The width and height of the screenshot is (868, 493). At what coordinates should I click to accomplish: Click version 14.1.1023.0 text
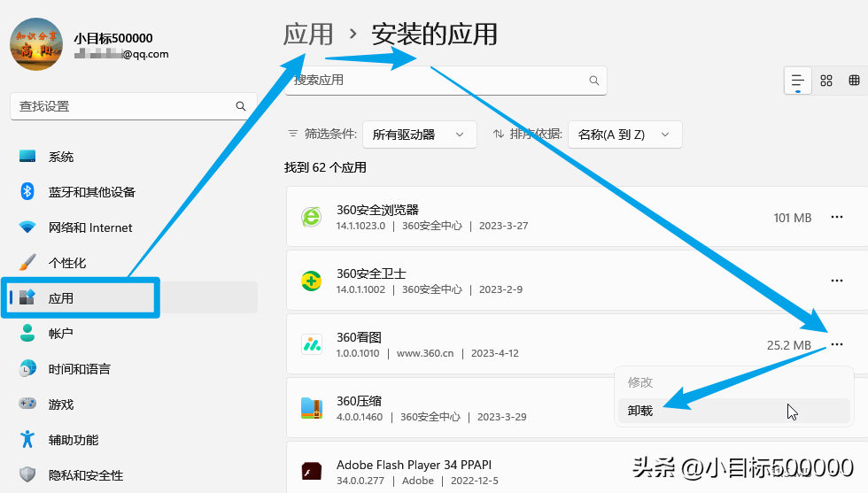click(x=360, y=226)
